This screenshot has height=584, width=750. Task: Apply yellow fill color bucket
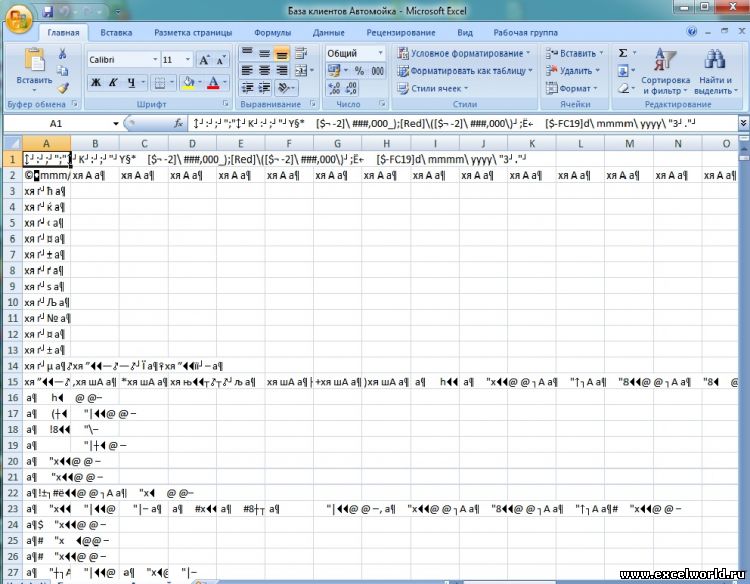tap(188, 83)
